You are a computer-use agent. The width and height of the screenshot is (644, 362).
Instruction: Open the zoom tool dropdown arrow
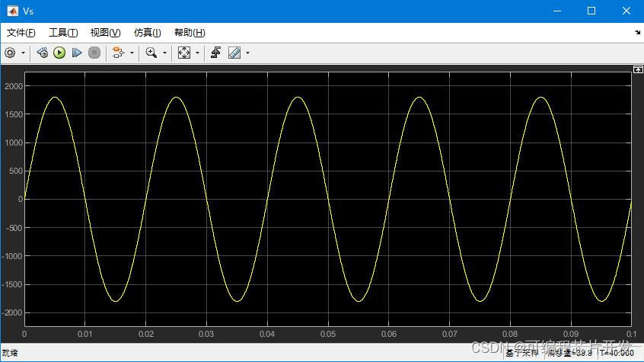pyautogui.click(x=164, y=53)
